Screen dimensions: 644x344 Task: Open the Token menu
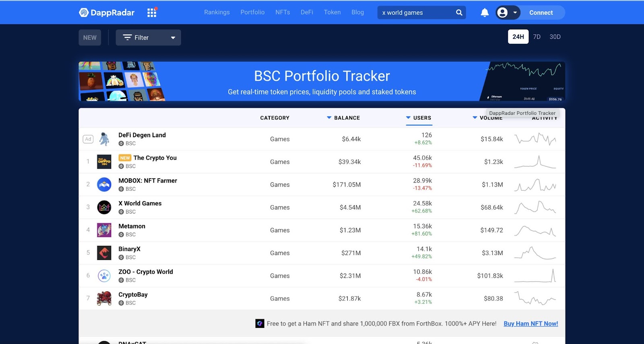pos(332,12)
